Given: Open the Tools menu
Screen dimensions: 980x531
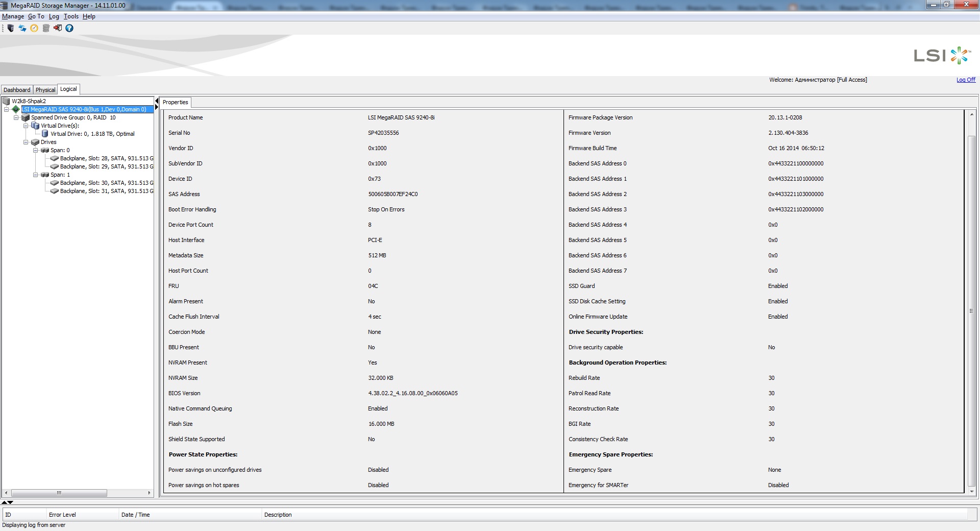Looking at the screenshot, I should (x=71, y=16).
